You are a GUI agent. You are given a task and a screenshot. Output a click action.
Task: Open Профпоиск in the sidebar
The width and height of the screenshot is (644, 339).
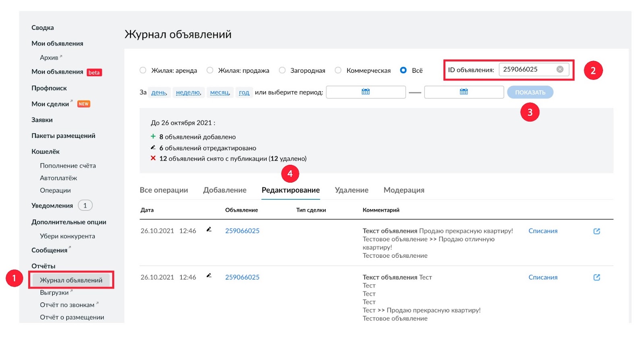tap(49, 88)
